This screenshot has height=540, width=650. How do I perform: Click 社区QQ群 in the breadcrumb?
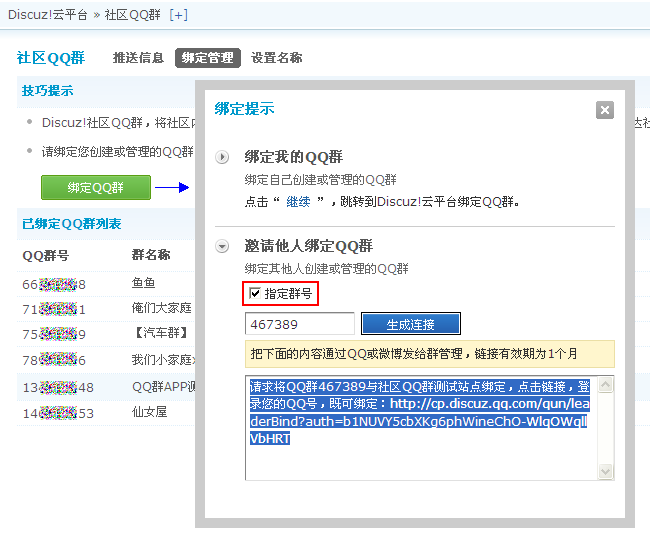point(133,15)
